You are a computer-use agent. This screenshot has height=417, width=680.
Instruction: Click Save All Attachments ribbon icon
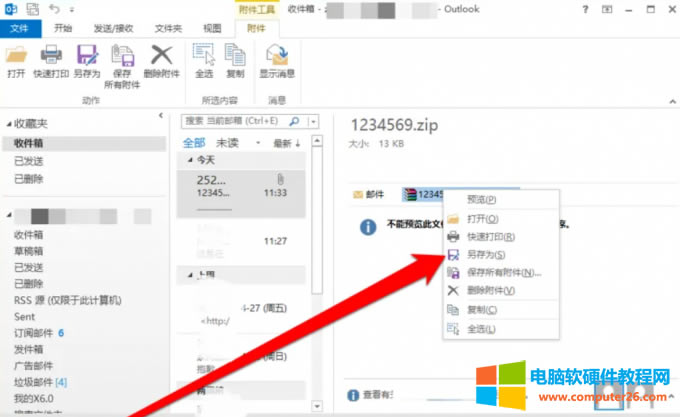[122, 55]
